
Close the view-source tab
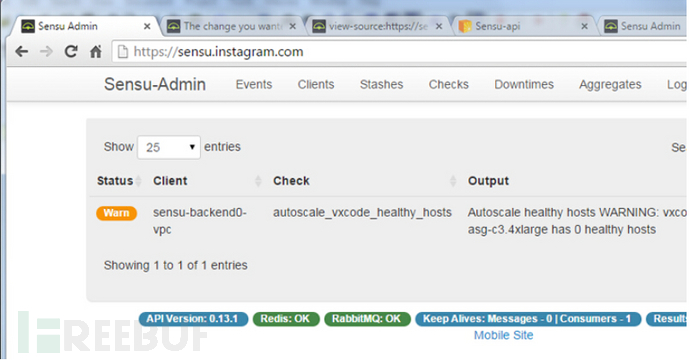click(439, 26)
